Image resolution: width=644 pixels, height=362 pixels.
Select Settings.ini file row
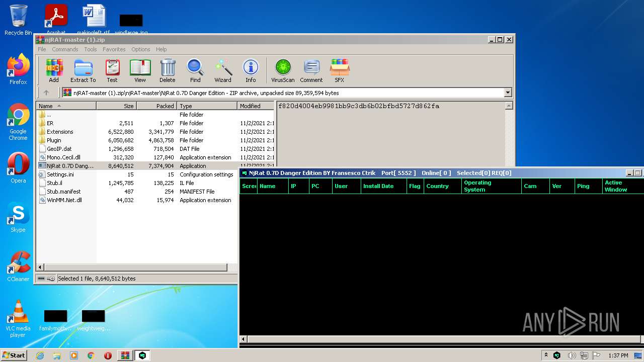pyautogui.click(x=137, y=174)
